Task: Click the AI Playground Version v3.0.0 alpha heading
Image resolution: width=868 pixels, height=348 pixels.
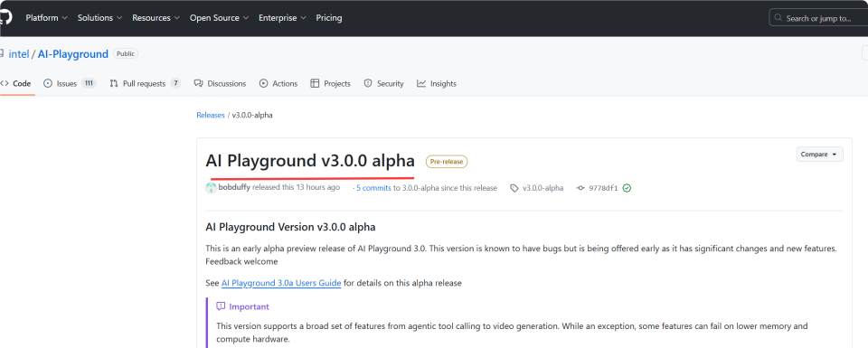Action: coord(290,227)
